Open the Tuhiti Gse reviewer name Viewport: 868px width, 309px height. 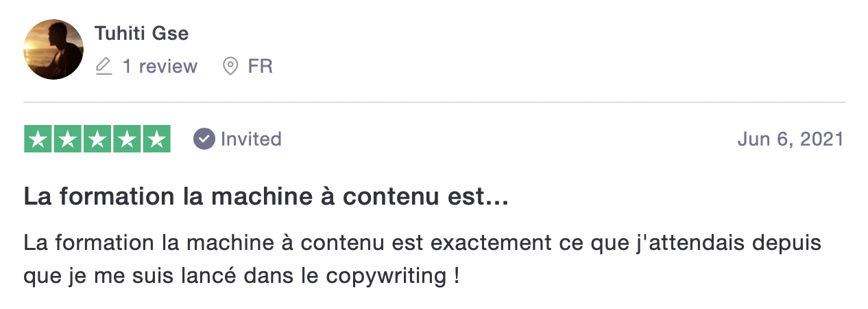coord(141,33)
